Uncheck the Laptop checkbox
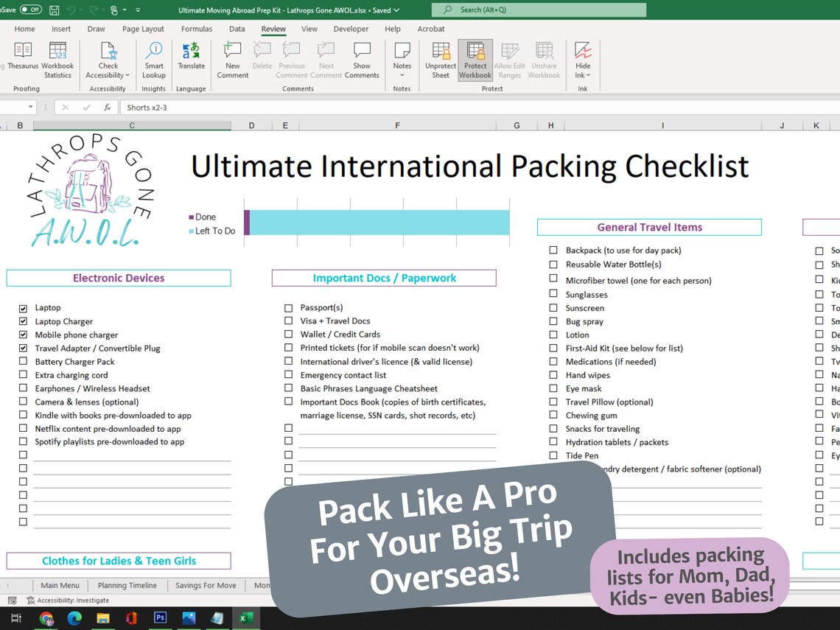This screenshot has width=840, height=630. pyautogui.click(x=23, y=307)
